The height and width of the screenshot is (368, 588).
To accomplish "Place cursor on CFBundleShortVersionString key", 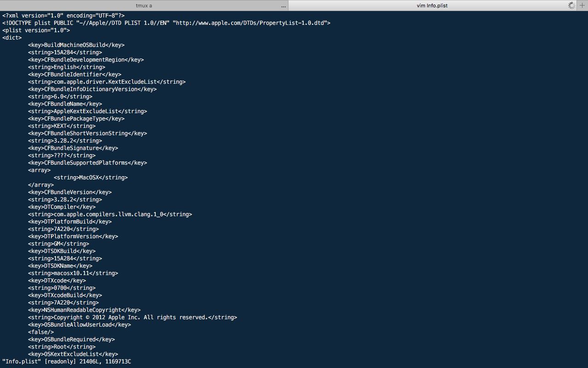I will 87,133.
